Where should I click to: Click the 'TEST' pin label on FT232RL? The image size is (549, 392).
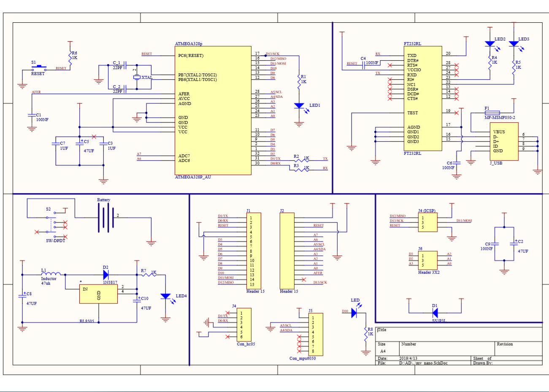[412, 113]
